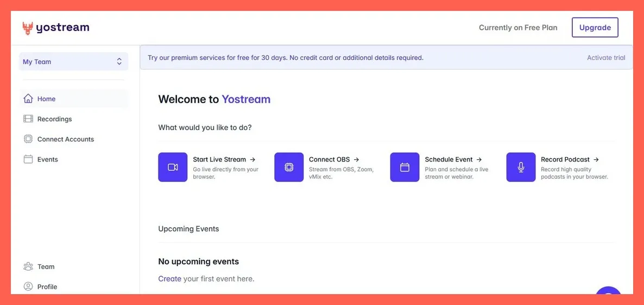Viewport: 644px width, 305px height.
Task: Click the premium services trial banner text
Action: click(x=286, y=58)
